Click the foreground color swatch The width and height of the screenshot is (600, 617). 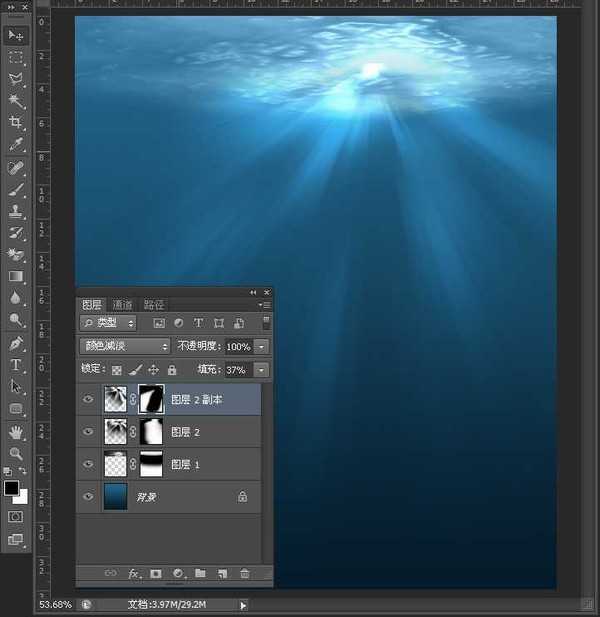coord(11,488)
